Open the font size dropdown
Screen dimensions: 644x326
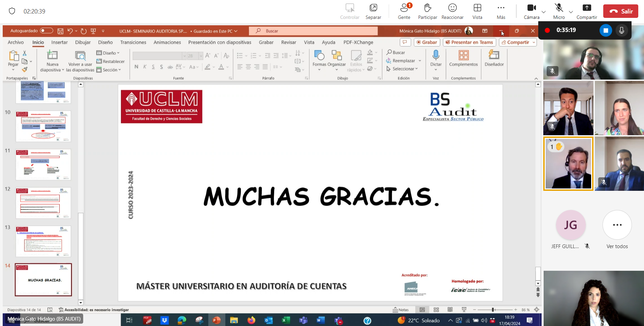(x=201, y=56)
